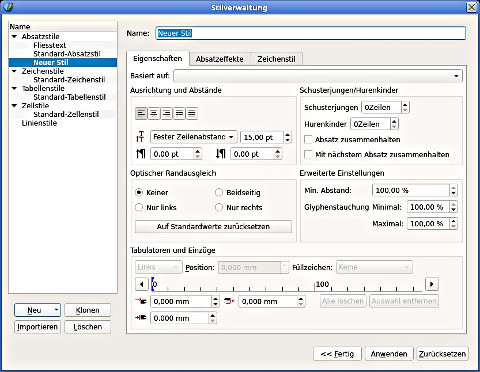Screen dimensions: 480x372
Task: Enable Absatz zusammenhalten checkbox
Action: click(308, 139)
